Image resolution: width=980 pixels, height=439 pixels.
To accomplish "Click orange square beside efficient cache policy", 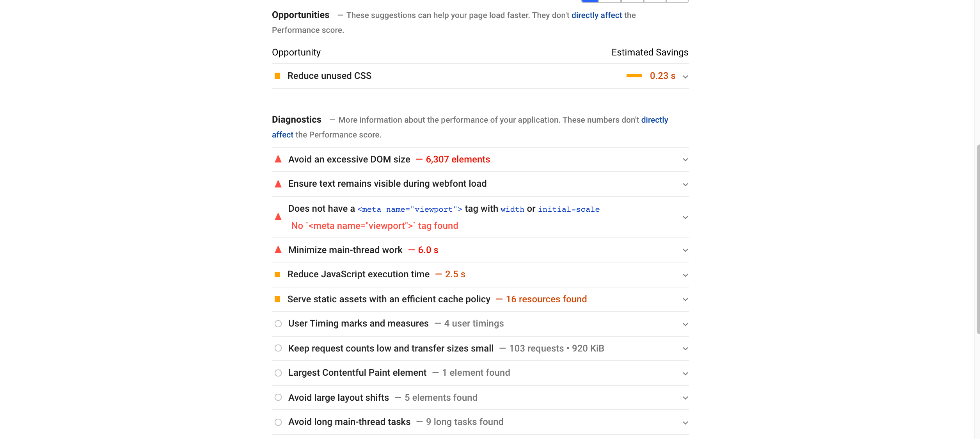I will pyautogui.click(x=277, y=299).
